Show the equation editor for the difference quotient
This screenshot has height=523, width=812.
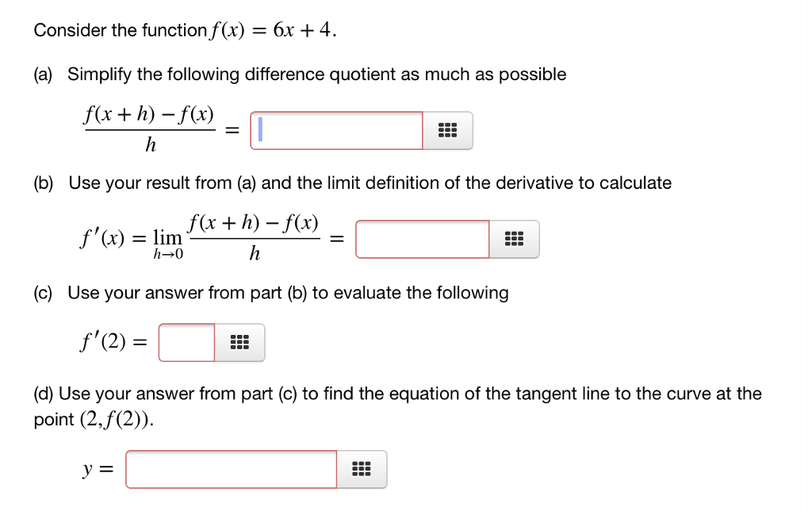447,129
